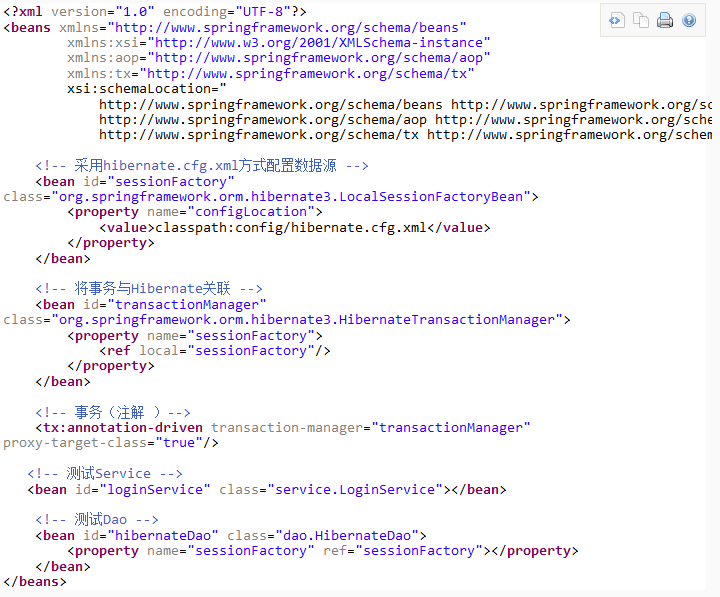Click the schemaLocation line beginning with schema/aop
720x597 pixels.
pyautogui.click(x=405, y=120)
